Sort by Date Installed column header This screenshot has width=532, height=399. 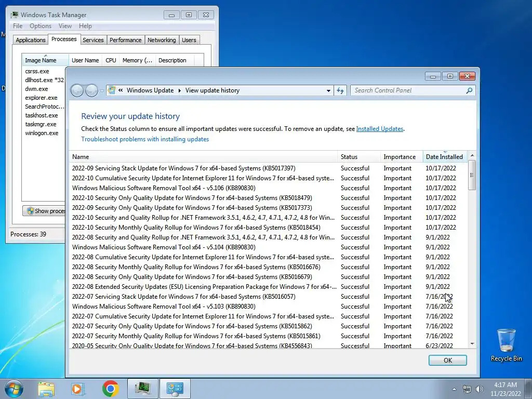coord(445,157)
